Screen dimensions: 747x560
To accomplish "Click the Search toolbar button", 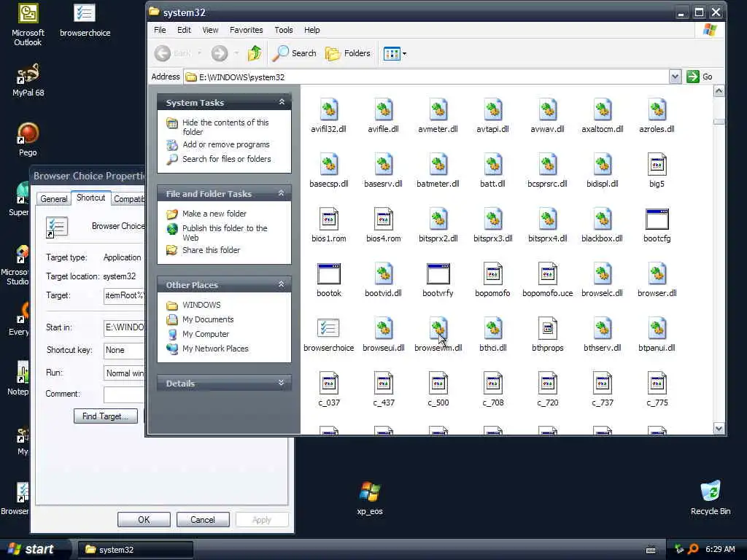I will tap(294, 53).
